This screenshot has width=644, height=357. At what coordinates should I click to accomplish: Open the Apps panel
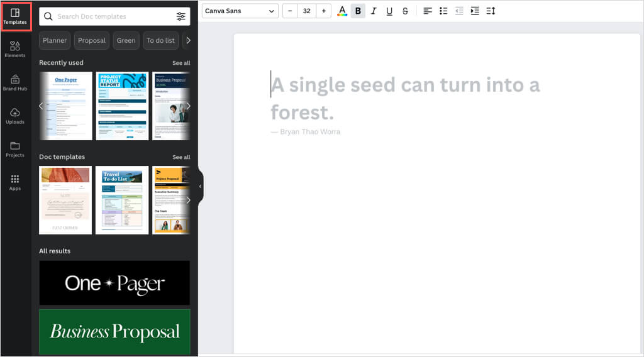pos(15,182)
